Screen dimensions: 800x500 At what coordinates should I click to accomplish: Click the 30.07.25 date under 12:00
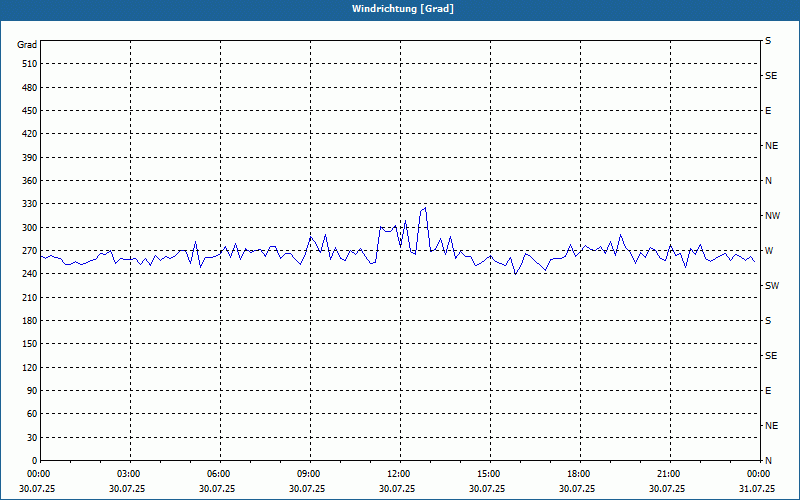(x=397, y=489)
